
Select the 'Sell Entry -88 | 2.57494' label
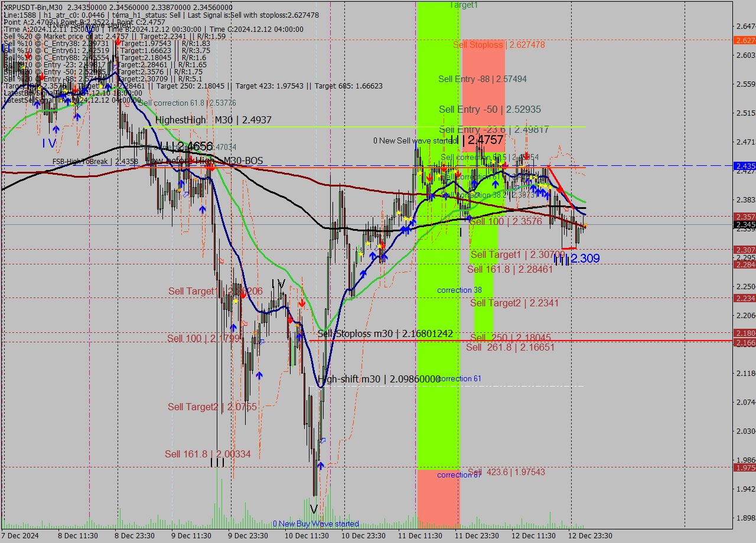tap(483, 79)
